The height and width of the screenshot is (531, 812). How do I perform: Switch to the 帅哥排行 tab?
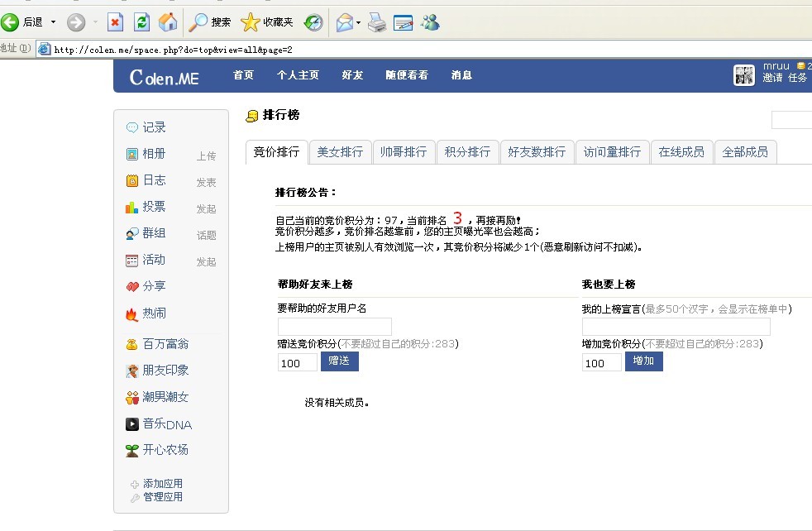point(404,152)
